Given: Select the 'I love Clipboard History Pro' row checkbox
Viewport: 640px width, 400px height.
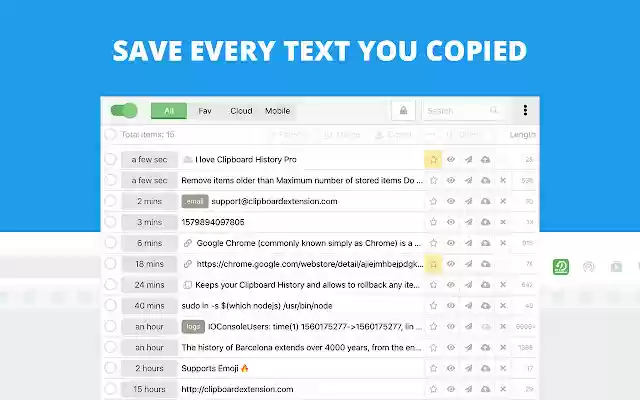Looking at the screenshot, I should (x=110, y=159).
